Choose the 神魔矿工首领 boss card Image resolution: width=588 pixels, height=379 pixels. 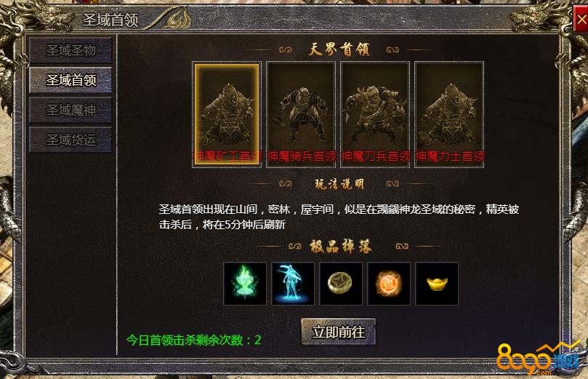[x=227, y=114]
